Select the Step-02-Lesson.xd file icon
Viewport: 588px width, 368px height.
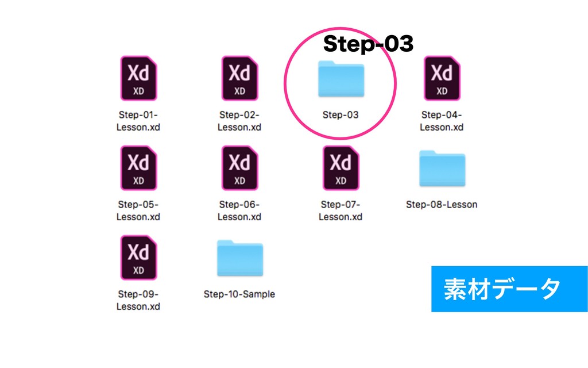point(239,78)
